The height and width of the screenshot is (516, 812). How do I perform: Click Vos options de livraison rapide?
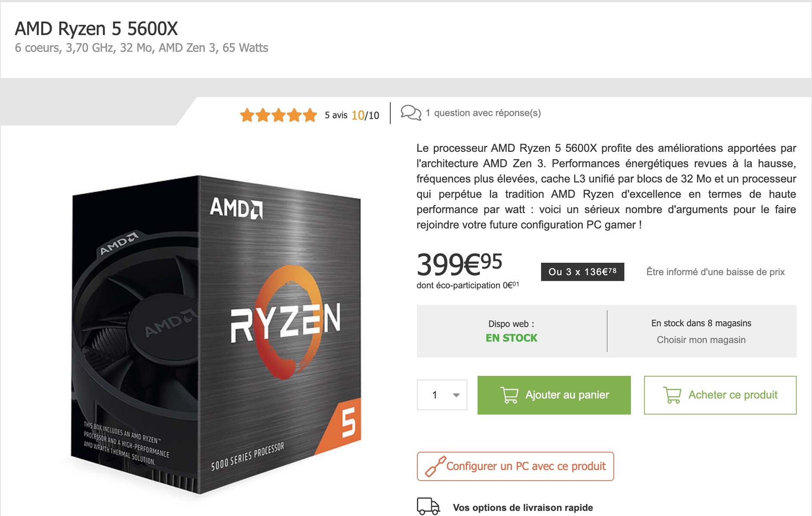(x=523, y=507)
